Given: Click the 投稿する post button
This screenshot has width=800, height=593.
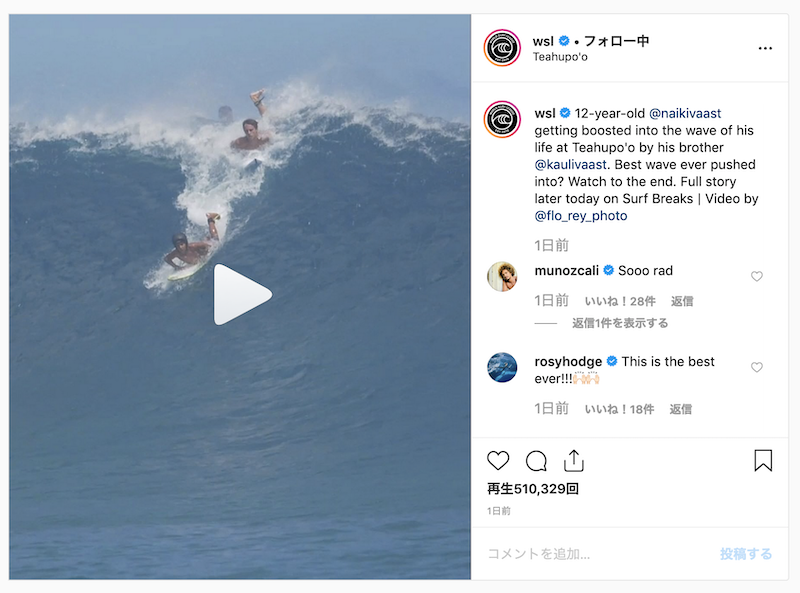Looking at the screenshot, I should tap(746, 554).
